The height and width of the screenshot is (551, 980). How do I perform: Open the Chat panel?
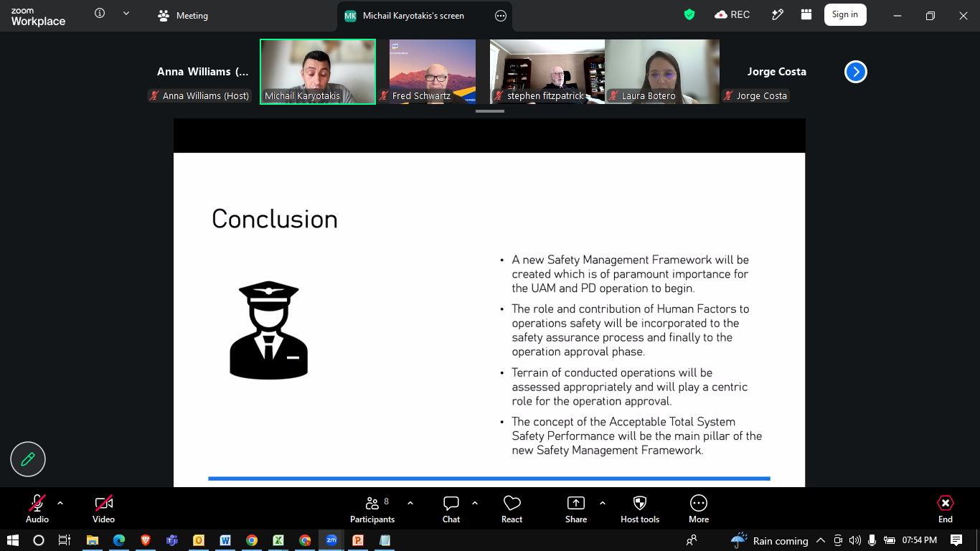(x=451, y=509)
